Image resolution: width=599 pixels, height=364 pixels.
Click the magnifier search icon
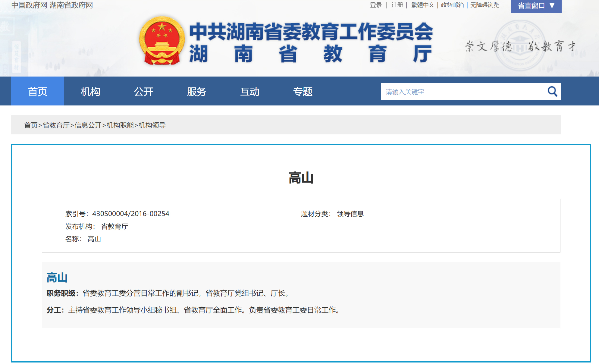click(552, 91)
